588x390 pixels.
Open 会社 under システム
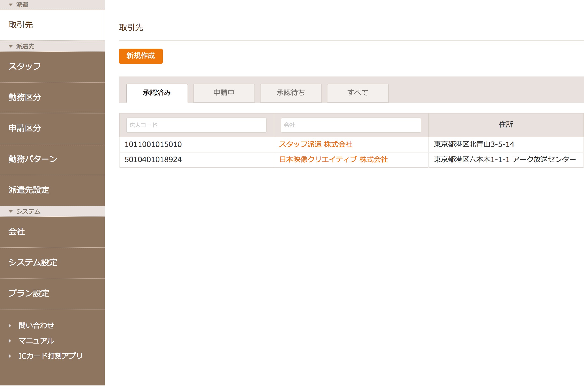click(x=52, y=232)
